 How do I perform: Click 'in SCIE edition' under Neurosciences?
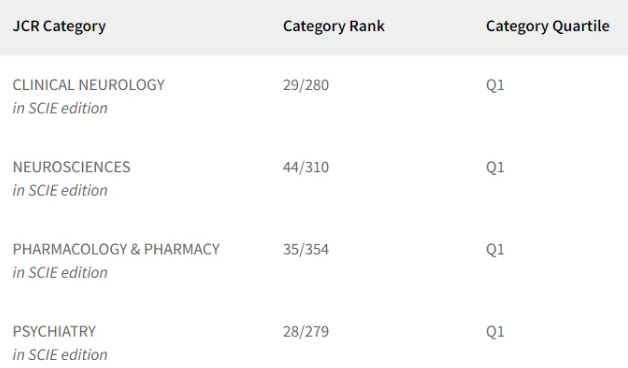tap(60, 190)
